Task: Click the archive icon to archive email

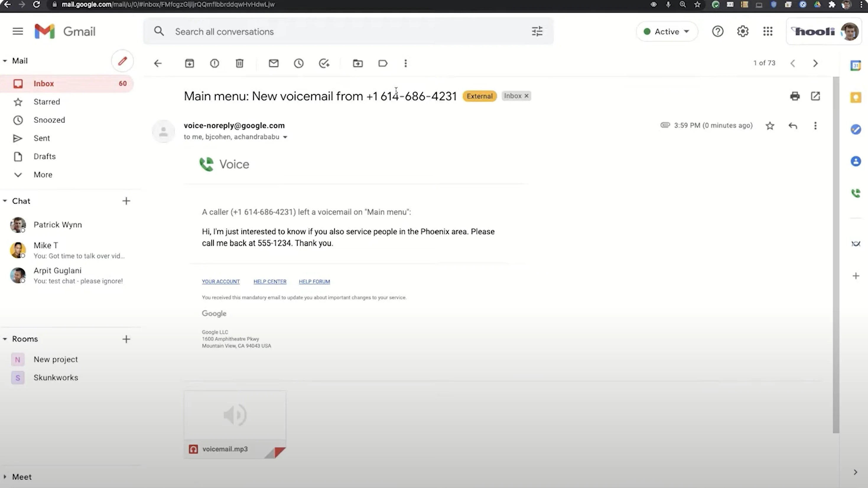Action: pos(189,63)
